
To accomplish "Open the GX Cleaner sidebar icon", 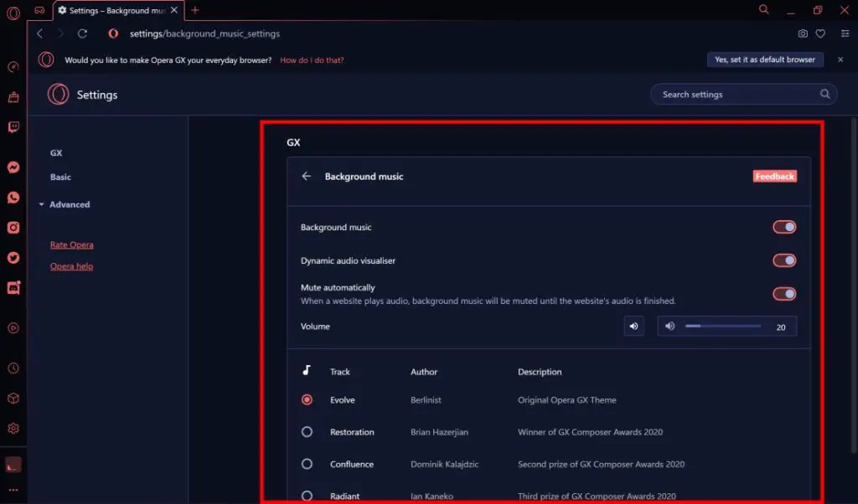I will coord(13,97).
